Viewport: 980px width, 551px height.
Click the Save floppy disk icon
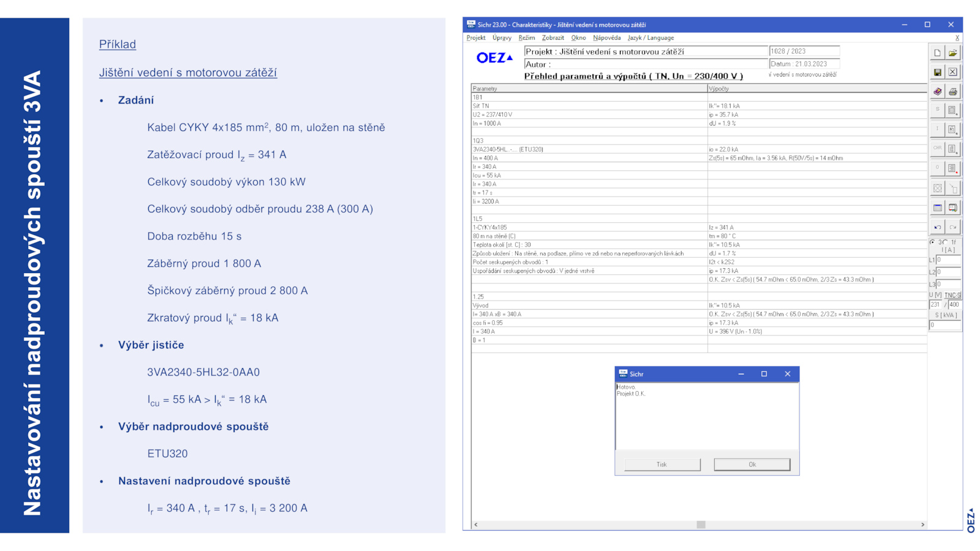click(937, 72)
